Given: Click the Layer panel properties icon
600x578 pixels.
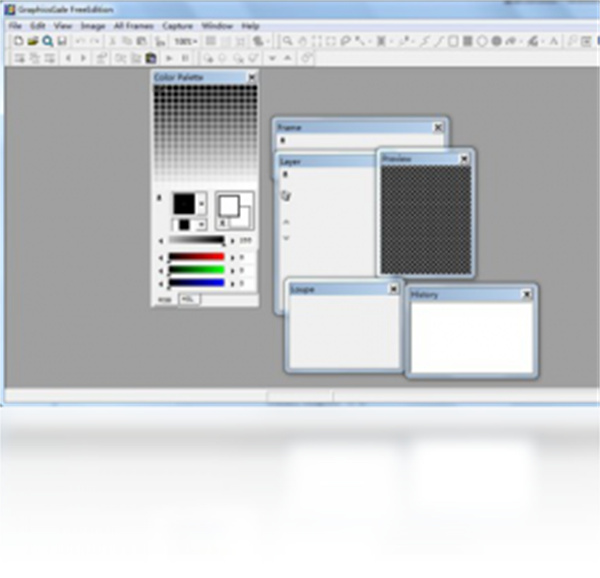Looking at the screenshot, I should (x=286, y=195).
